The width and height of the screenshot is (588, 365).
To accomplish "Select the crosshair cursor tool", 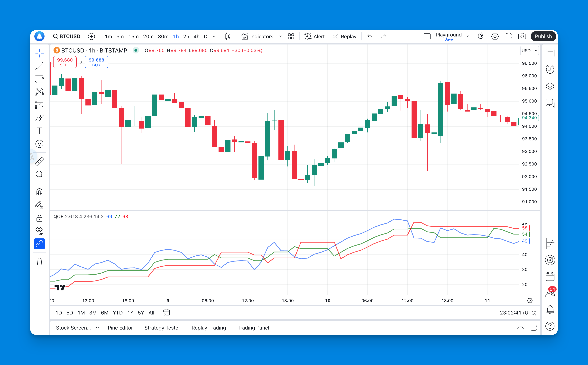I will 39,53.
